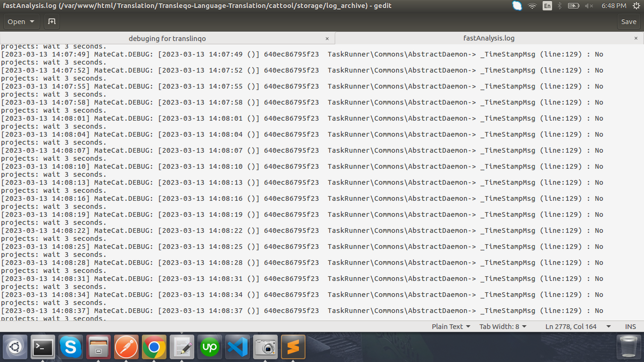Start Visual Studio Code from the launcher

click(238, 346)
